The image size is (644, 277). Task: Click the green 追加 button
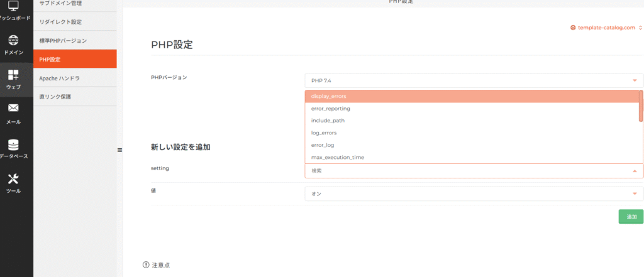tap(631, 217)
